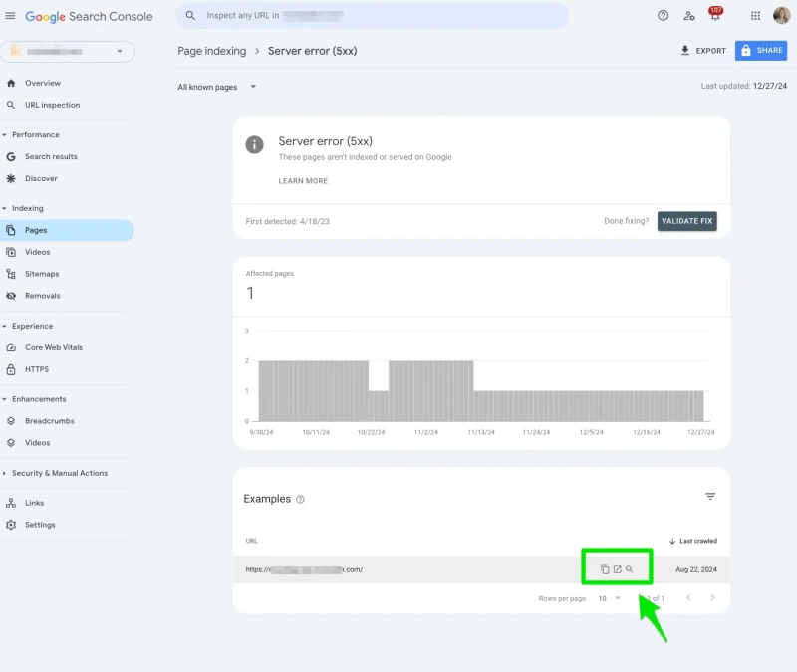Click the search magnifier in URL bar

[x=190, y=16]
